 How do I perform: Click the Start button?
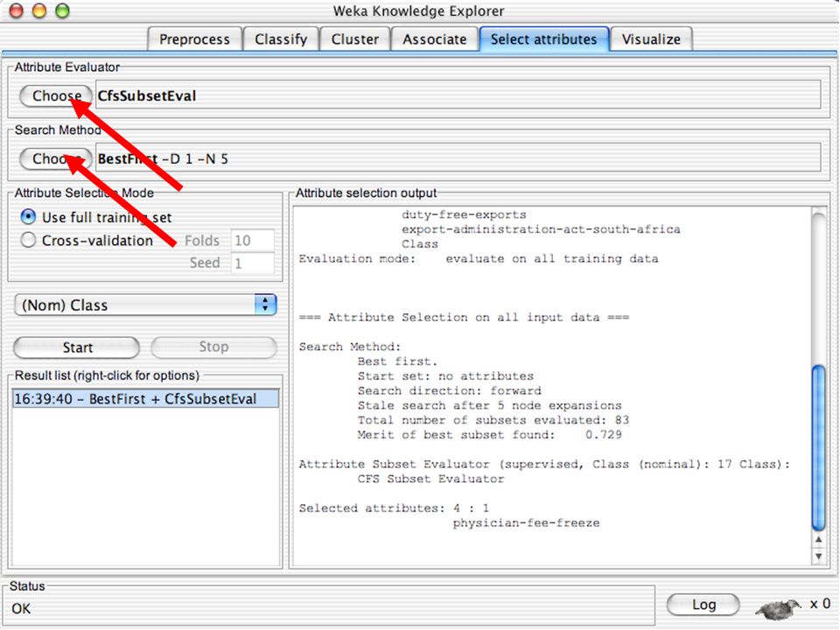(x=77, y=347)
